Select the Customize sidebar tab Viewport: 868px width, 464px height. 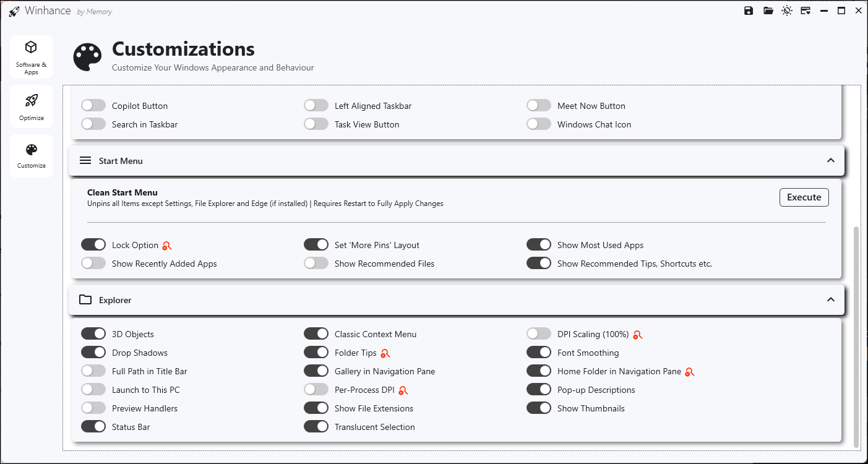(32, 156)
